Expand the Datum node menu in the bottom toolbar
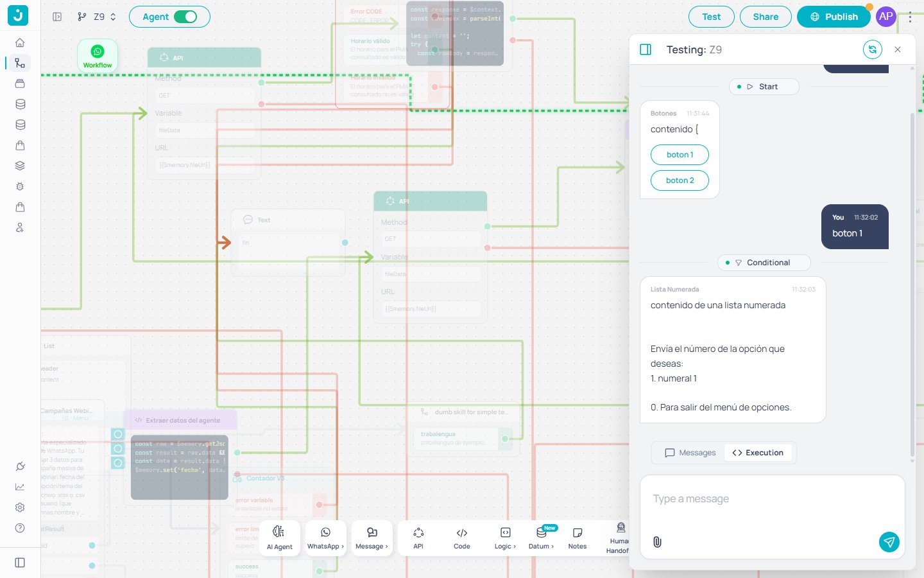Screen dimensions: 924x578 coord(541,538)
